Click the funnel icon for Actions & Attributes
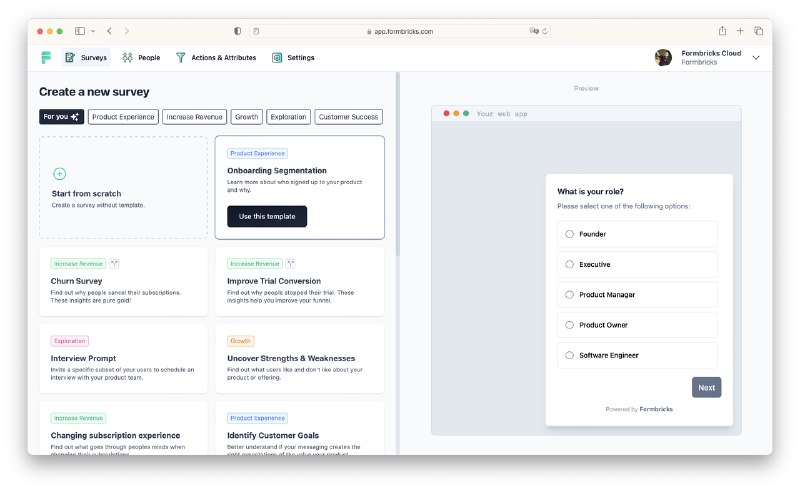The image size is (800, 491). tap(180, 58)
